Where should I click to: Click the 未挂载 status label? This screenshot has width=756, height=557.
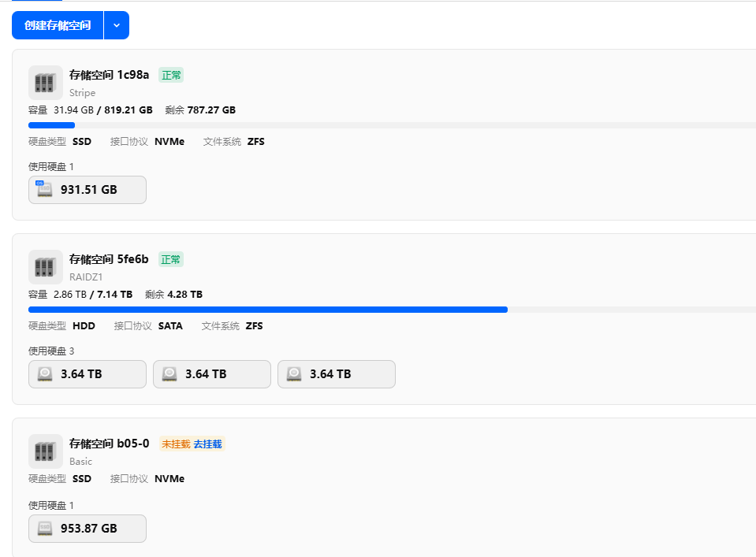176,444
